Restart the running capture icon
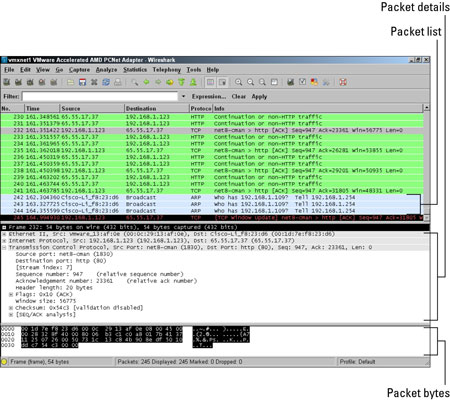The image size is (450, 400). (x=54, y=82)
